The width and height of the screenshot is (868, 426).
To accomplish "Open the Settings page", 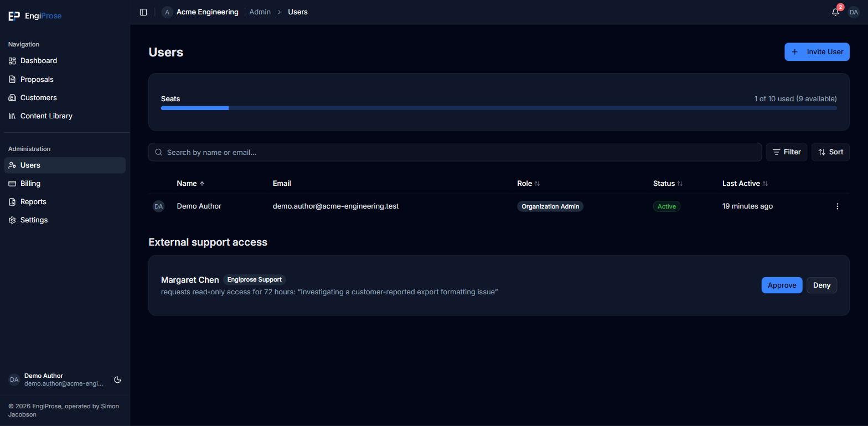I will [65, 220].
